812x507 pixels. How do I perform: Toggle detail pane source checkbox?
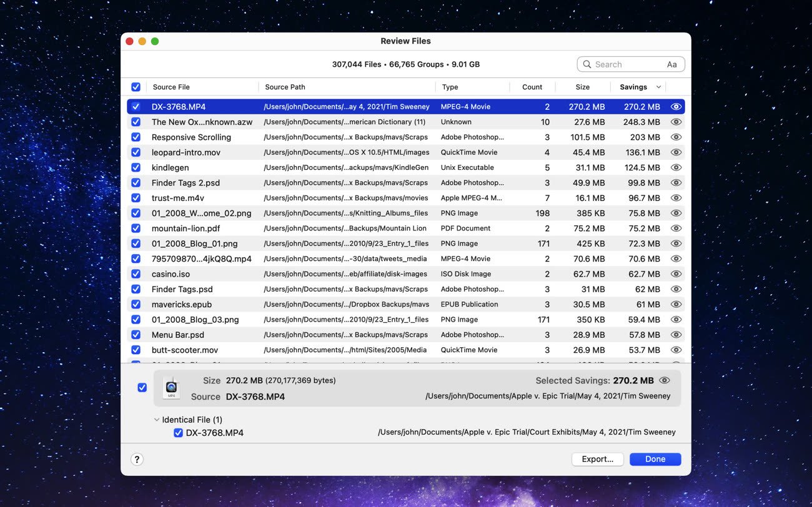tap(142, 388)
